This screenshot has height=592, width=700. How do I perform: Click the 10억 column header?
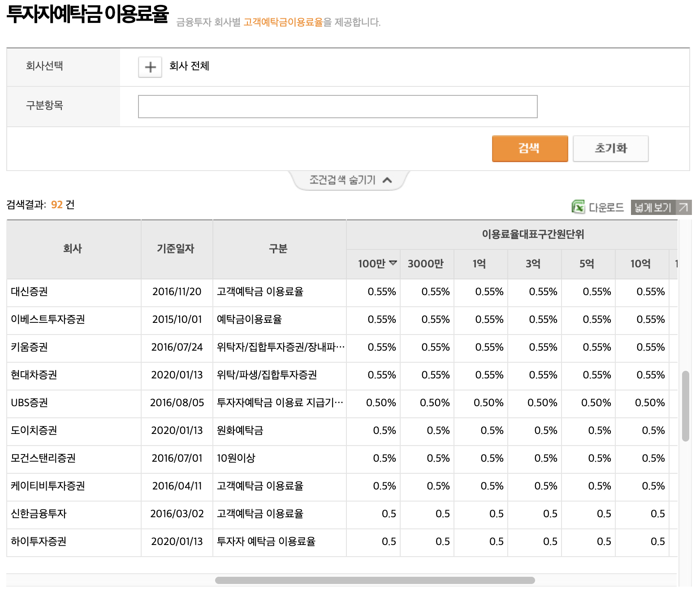[642, 264]
